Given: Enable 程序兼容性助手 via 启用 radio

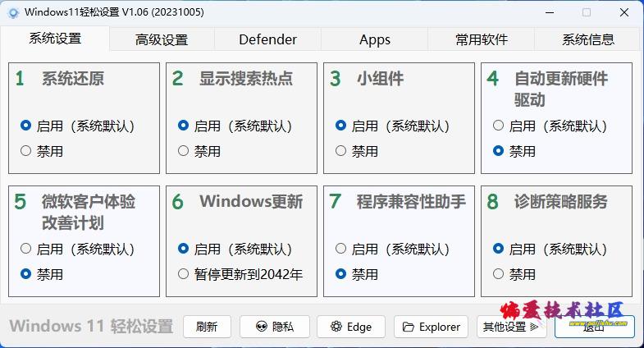Looking at the screenshot, I should tap(341, 248).
